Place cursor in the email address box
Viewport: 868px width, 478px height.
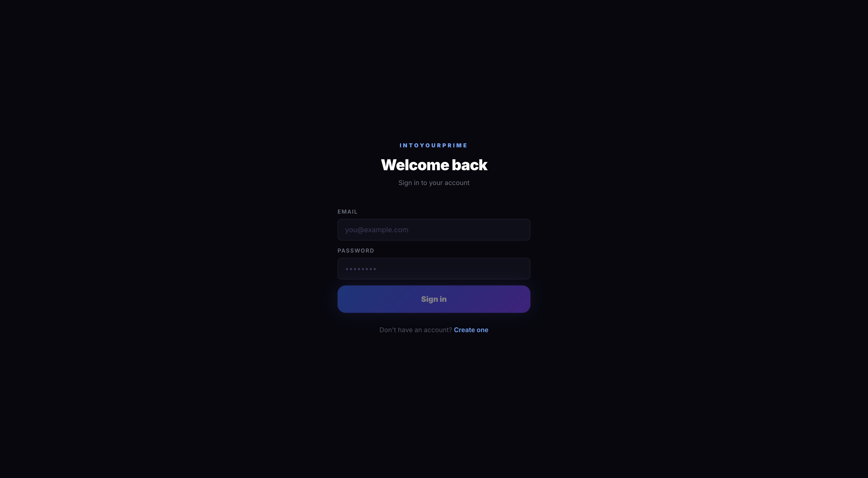point(434,230)
